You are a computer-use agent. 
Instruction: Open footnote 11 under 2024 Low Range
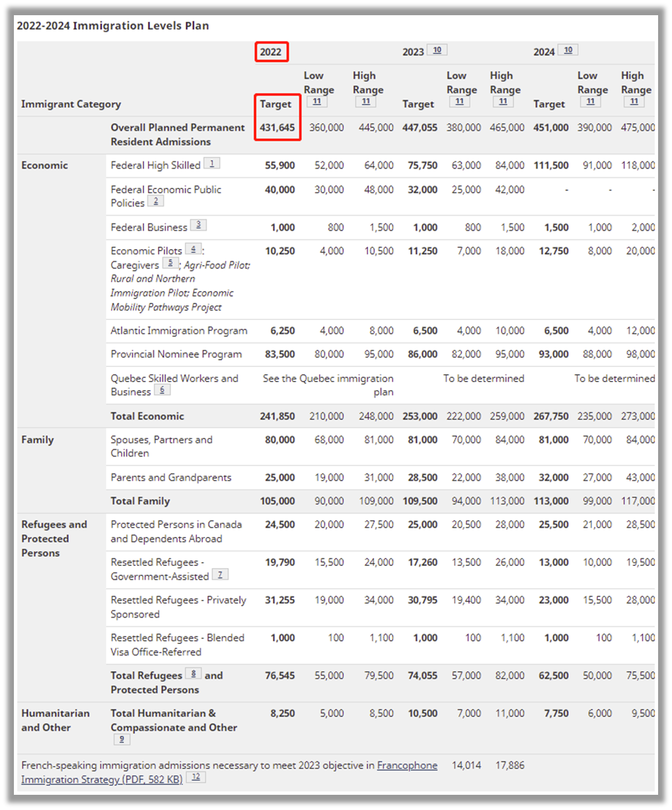pos(591,101)
